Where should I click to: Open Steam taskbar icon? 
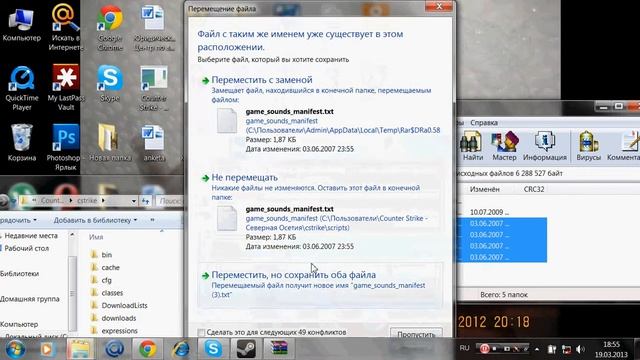click(246, 349)
